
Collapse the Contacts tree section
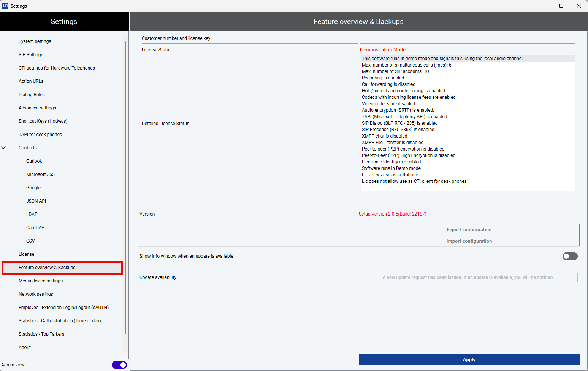[4, 148]
